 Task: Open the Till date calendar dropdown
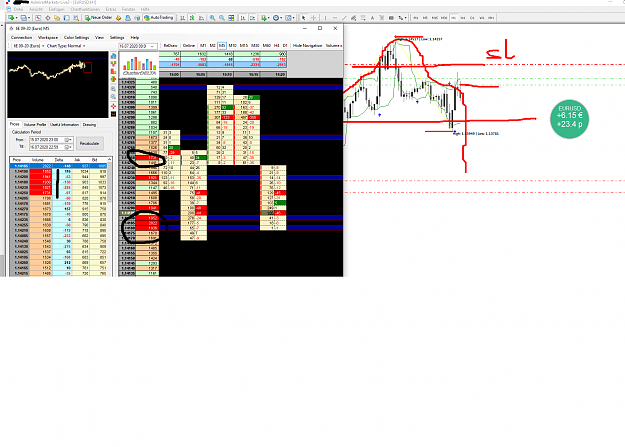[68, 147]
